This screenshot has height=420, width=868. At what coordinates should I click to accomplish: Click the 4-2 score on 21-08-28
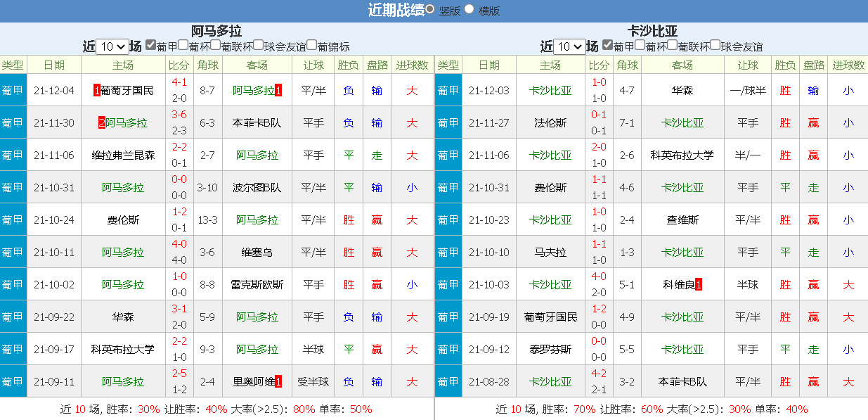(599, 374)
